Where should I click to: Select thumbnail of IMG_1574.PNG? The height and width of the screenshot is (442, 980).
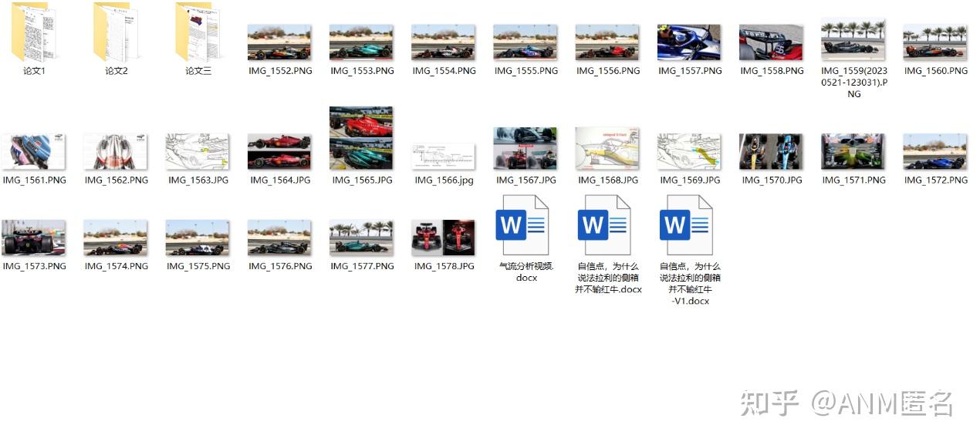pyautogui.click(x=115, y=238)
